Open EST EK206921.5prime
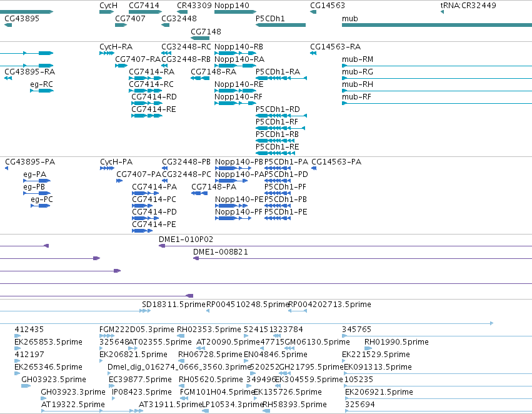The height and width of the screenshot is (414, 532). pos(438,398)
